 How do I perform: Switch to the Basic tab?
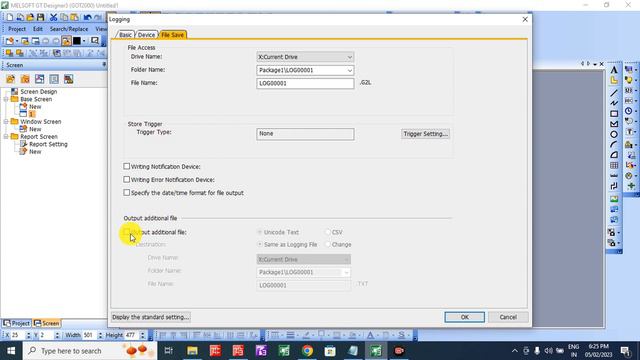(125, 35)
